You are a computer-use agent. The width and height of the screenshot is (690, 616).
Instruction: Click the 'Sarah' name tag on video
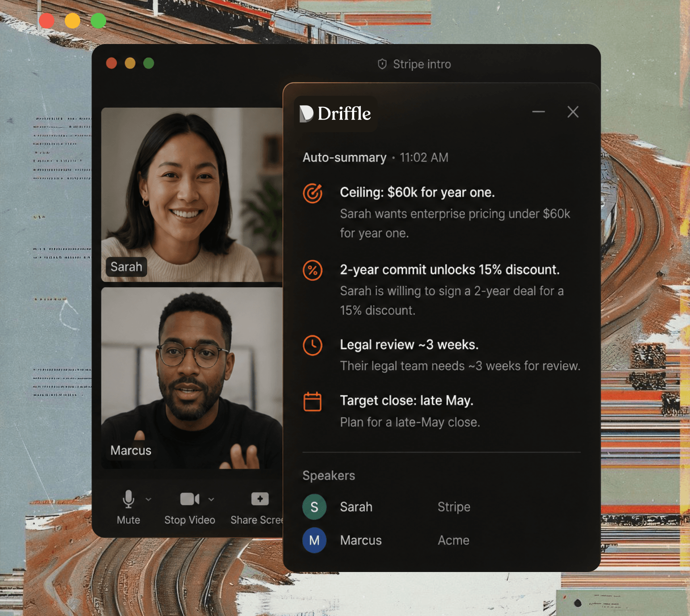point(126,267)
